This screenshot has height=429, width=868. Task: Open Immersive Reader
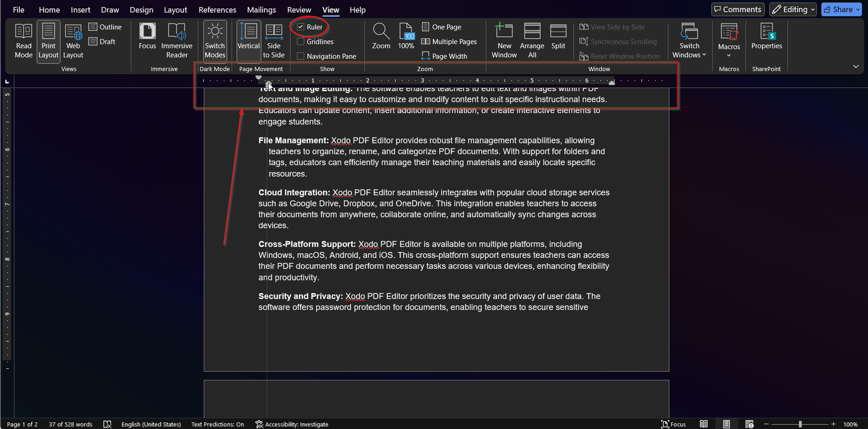[x=177, y=41]
